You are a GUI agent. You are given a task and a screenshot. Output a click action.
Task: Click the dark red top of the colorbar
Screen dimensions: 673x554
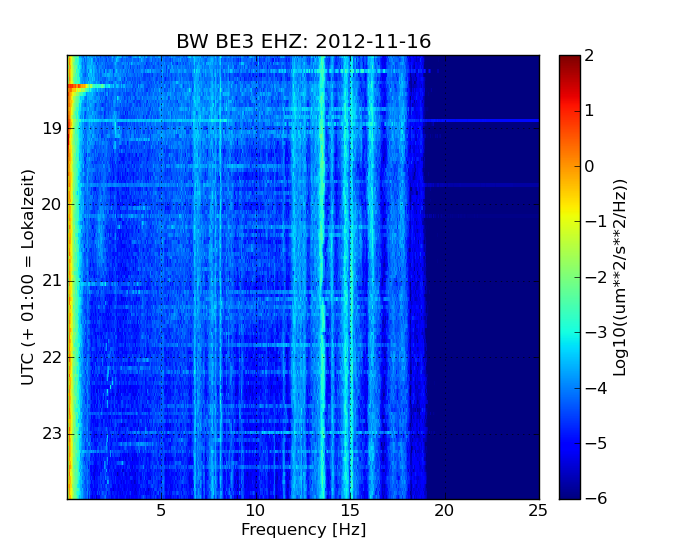point(570,60)
